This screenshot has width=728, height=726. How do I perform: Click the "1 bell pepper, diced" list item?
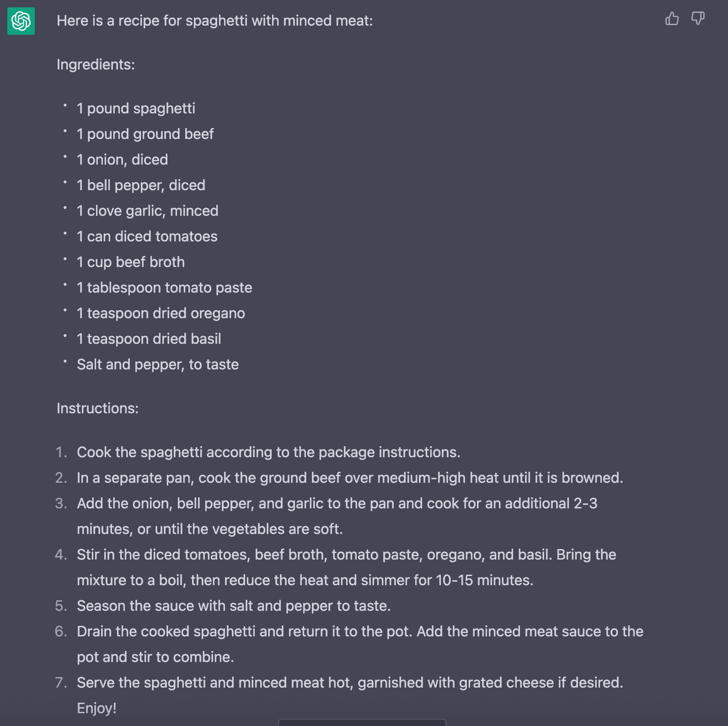tap(141, 185)
